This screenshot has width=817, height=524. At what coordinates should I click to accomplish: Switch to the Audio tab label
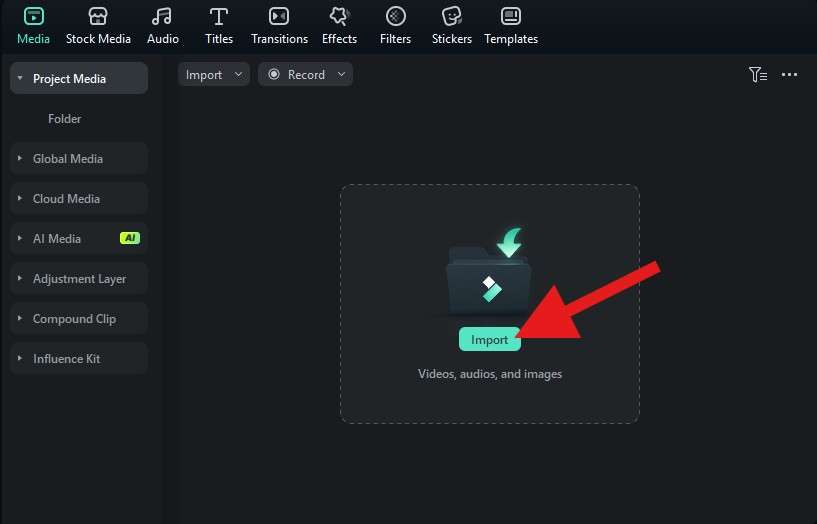[163, 39]
